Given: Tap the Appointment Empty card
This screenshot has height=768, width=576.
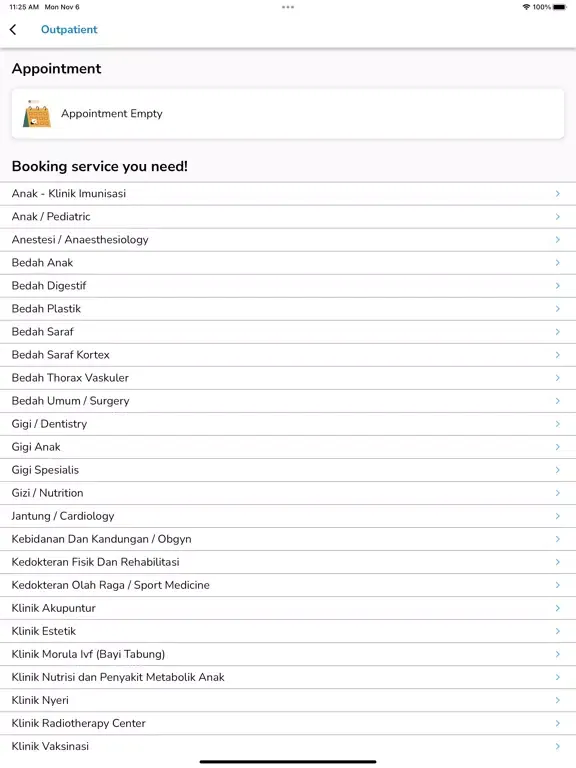Looking at the screenshot, I should pyautogui.click(x=288, y=114).
